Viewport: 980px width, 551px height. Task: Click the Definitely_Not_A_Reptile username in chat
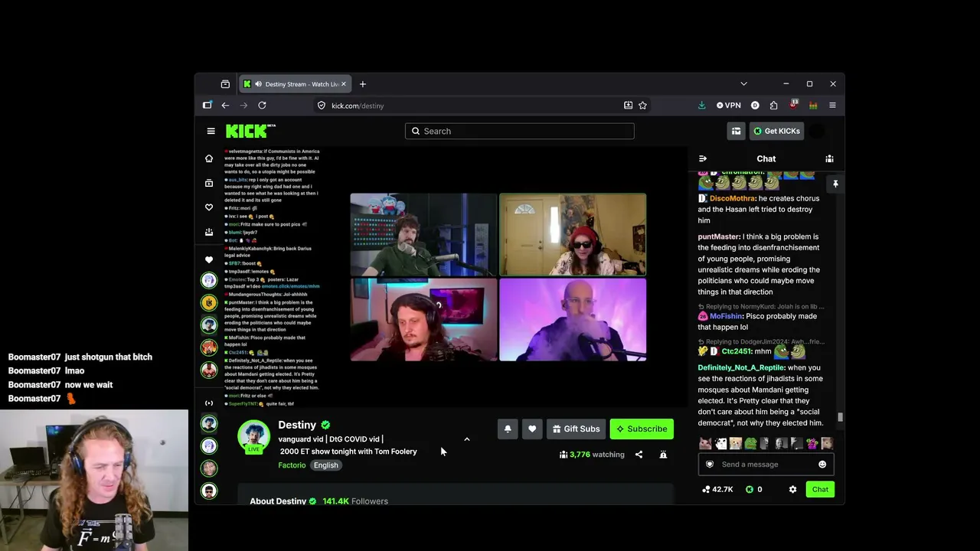click(741, 368)
